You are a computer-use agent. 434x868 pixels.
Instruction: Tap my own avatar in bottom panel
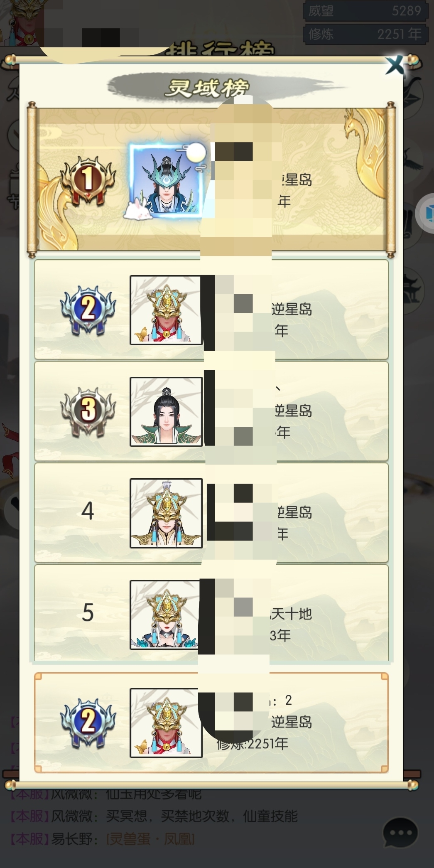(166, 723)
